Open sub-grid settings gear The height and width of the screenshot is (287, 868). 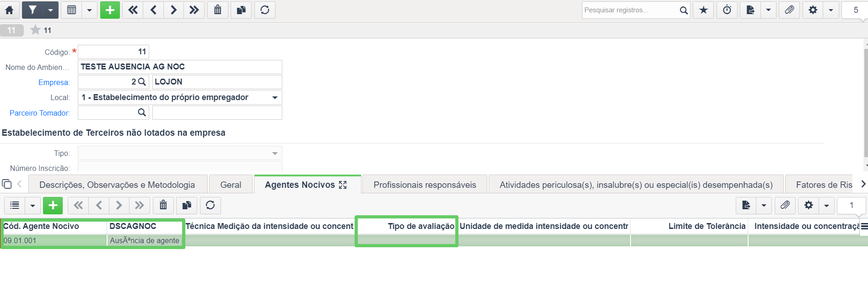click(x=809, y=205)
